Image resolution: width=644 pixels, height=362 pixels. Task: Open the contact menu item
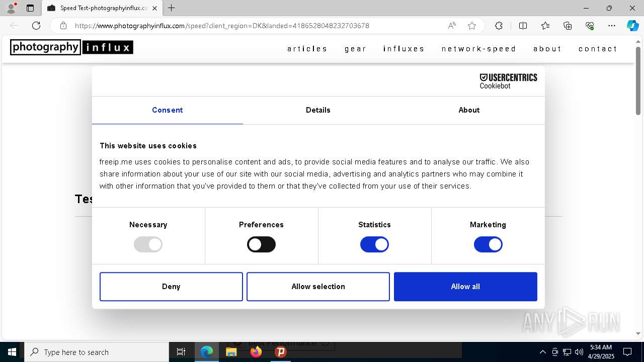598,49
